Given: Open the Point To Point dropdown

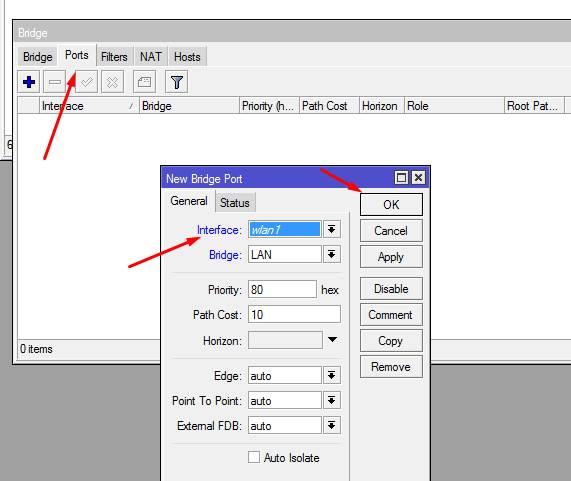Looking at the screenshot, I should click(x=331, y=401).
